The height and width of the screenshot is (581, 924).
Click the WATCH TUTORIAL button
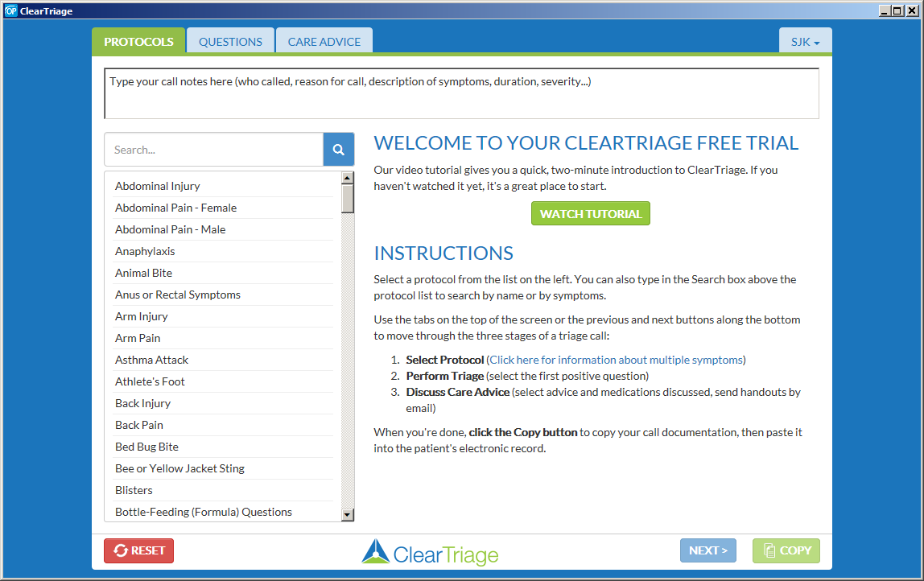pyautogui.click(x=591, y=213)
